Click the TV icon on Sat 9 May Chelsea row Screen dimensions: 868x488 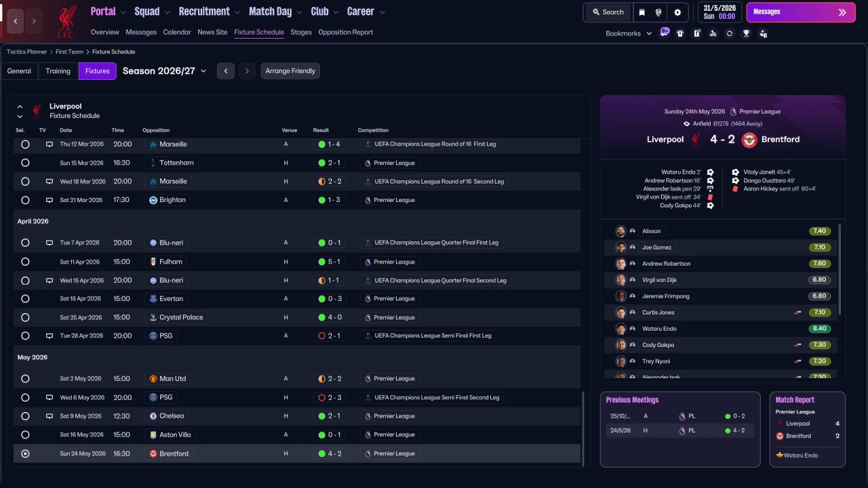pyautogui.click(x=49, y=416)
